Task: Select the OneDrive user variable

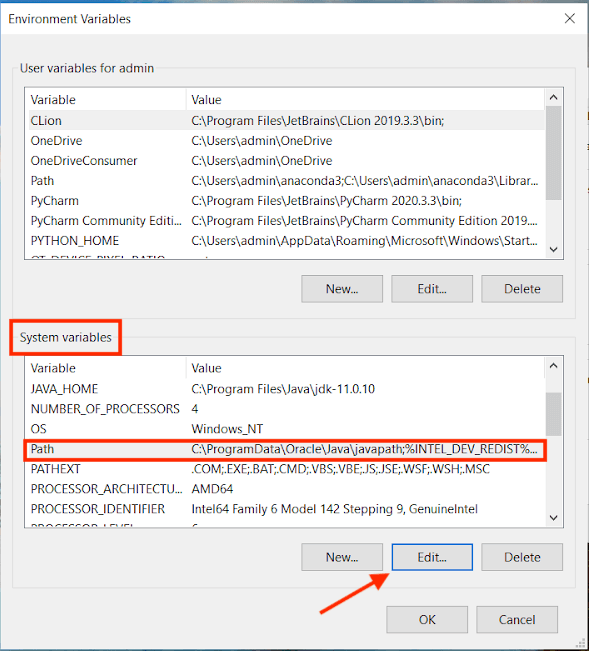Action: point(286,140)
